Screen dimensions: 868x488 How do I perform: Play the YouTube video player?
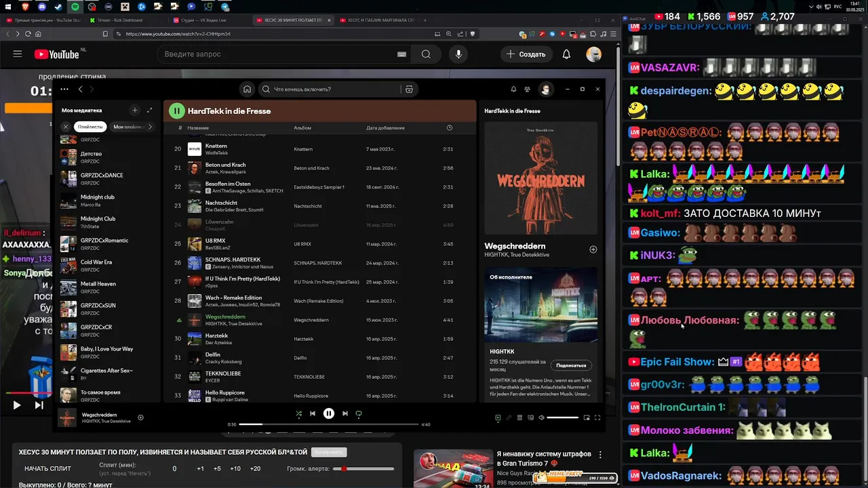(17, 405)
